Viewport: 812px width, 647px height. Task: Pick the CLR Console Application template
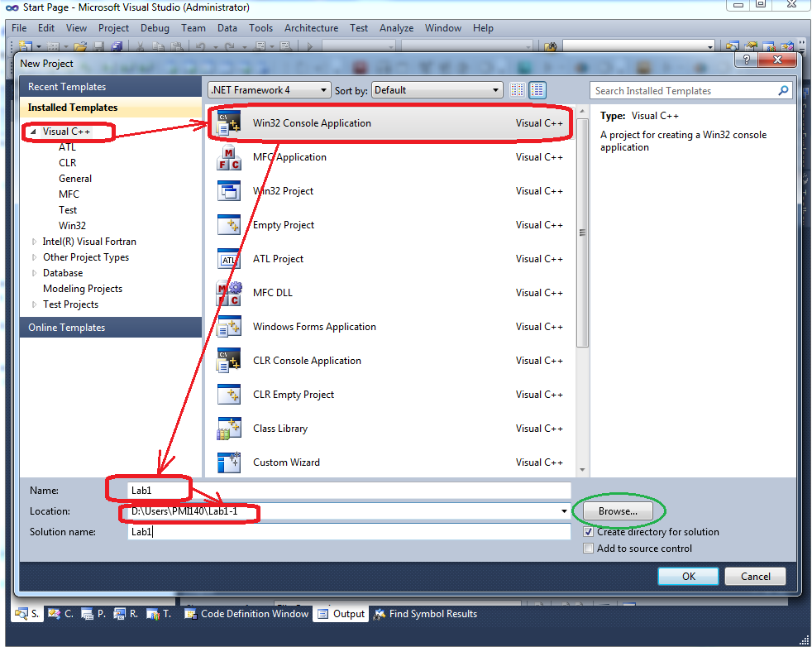[x=390, y=361]
